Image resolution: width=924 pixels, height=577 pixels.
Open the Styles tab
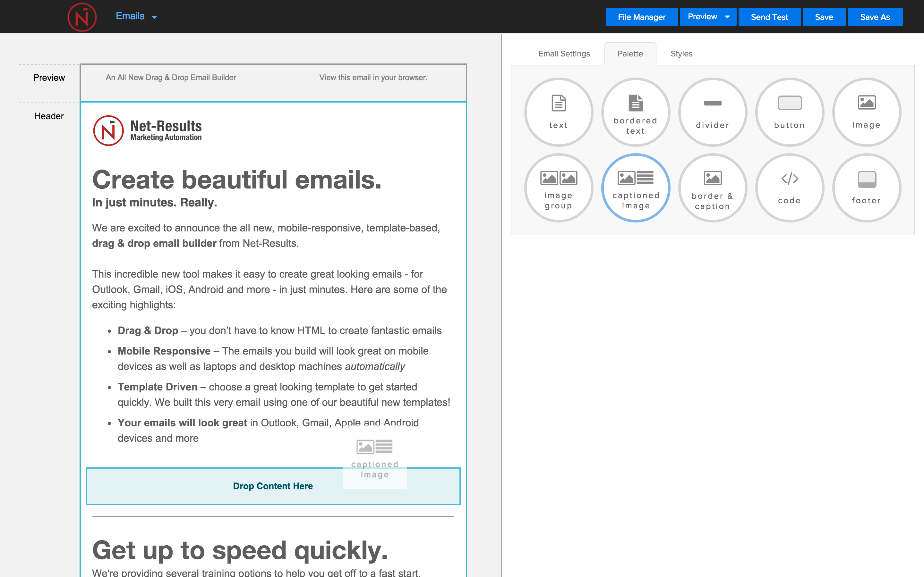point(681,54)
